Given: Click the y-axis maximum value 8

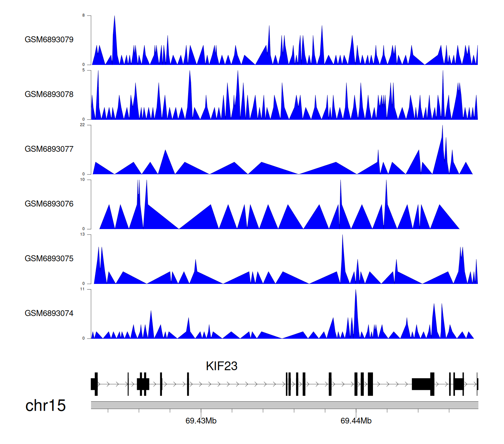Looking at the screenshot, I should pos(84,15).
